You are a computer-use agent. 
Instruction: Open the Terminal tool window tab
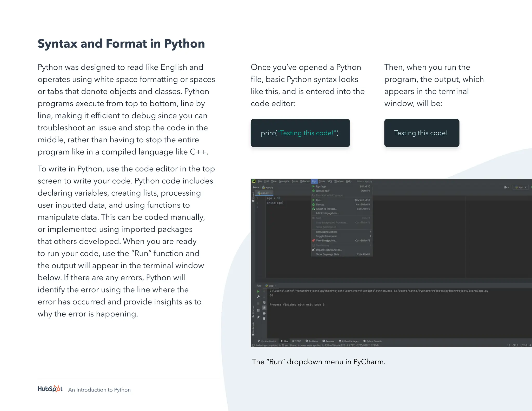pyautogui.click(x=328, y=341)
